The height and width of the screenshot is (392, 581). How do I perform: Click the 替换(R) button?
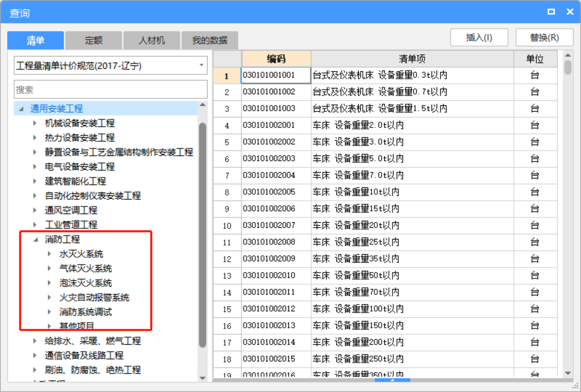pyautogui.click(x=544, y=38)
